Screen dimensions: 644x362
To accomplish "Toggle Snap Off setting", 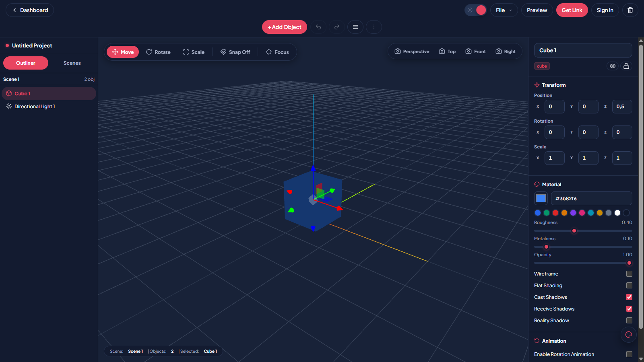I will [x=235, y=52].
